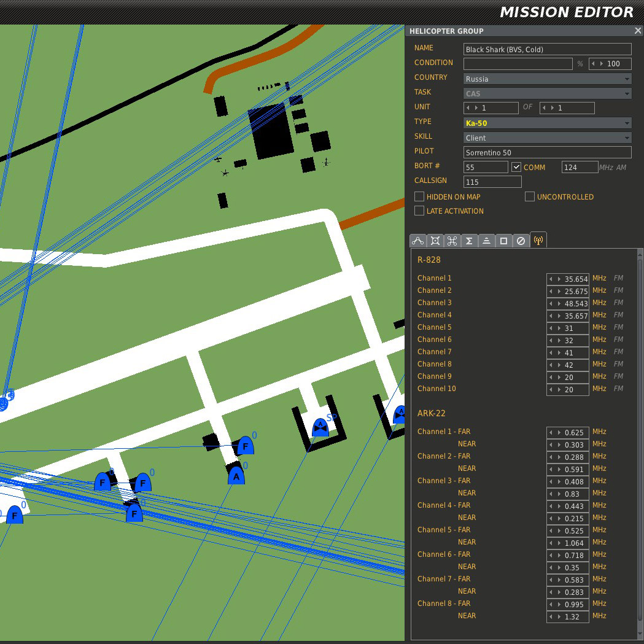Open the TYPE dropdown showing Ka-50
The height and width of the screenshot is (644, 644).
(547, 123)
